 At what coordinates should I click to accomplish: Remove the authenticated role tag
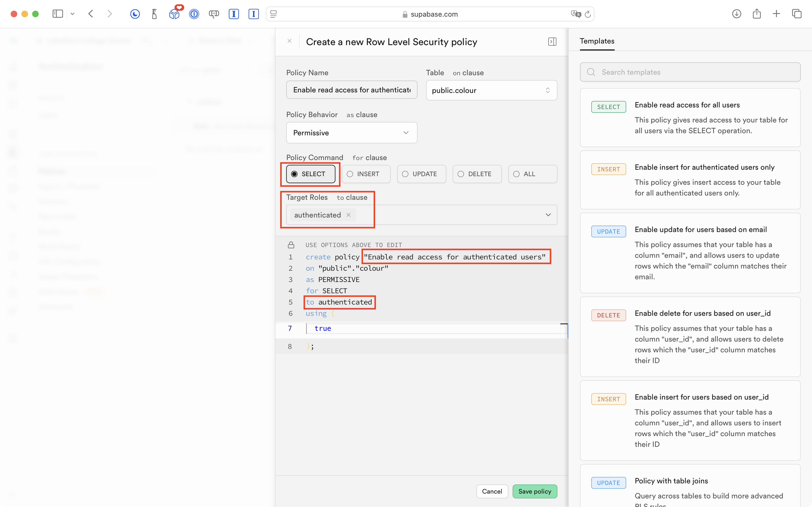point(349,215)
